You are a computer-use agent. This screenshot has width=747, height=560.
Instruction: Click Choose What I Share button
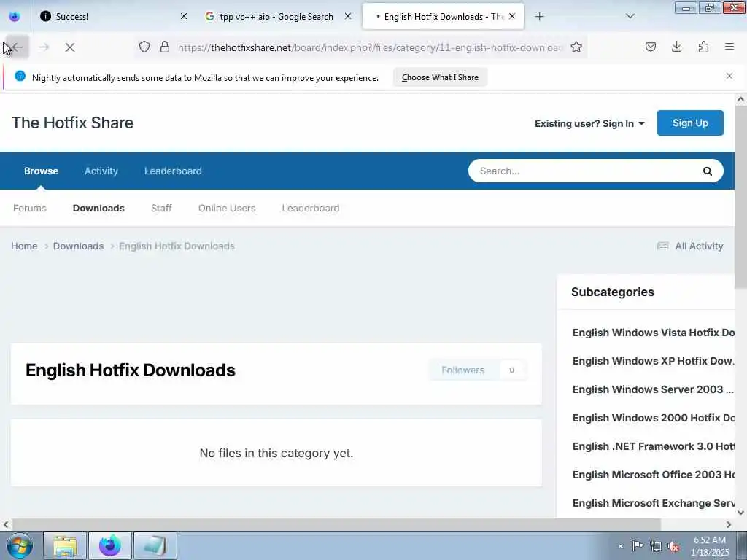(440, 77)
